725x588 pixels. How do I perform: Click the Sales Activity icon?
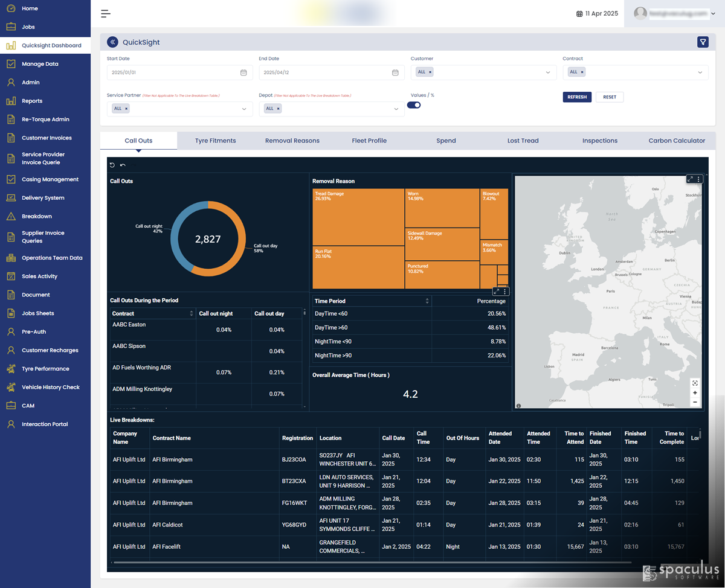coord(11,276)
